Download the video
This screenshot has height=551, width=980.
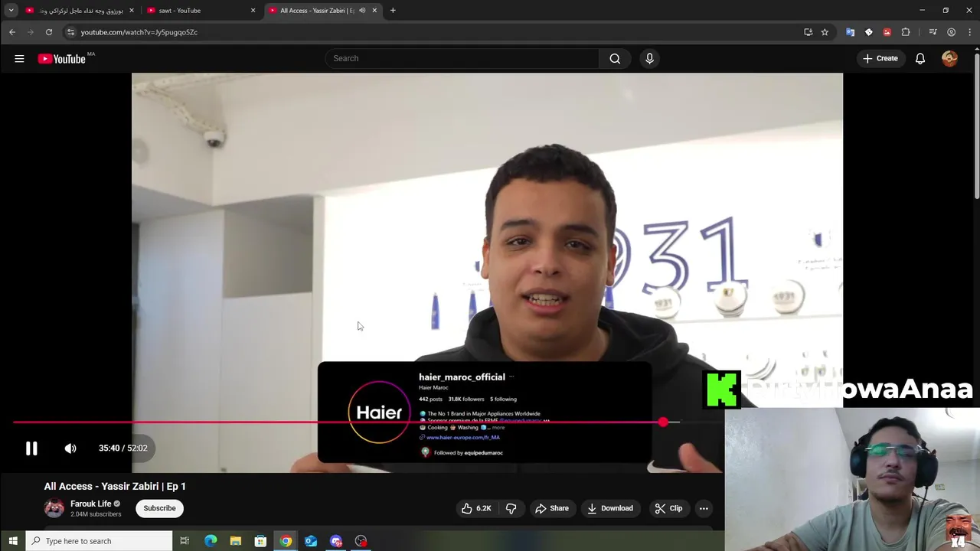(610, 508)
